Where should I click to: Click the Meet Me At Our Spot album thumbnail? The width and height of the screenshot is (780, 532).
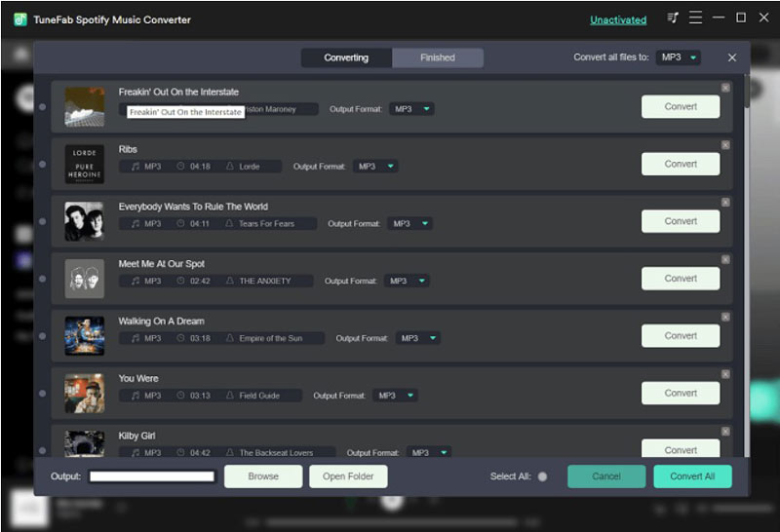coord(85,279)
